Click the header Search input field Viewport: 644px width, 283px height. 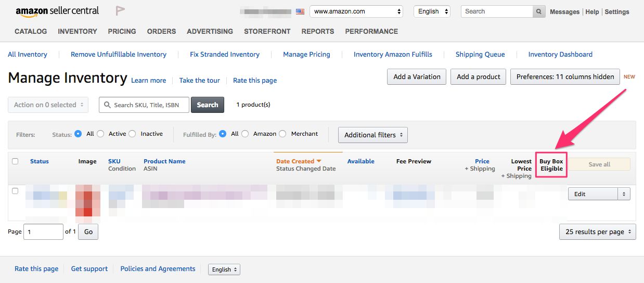tap(497, 11)
